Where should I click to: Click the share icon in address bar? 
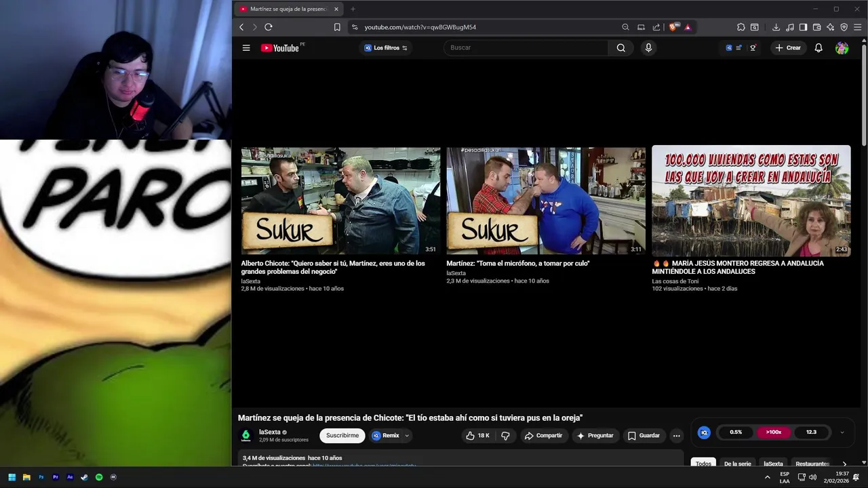tap(656, 27)
